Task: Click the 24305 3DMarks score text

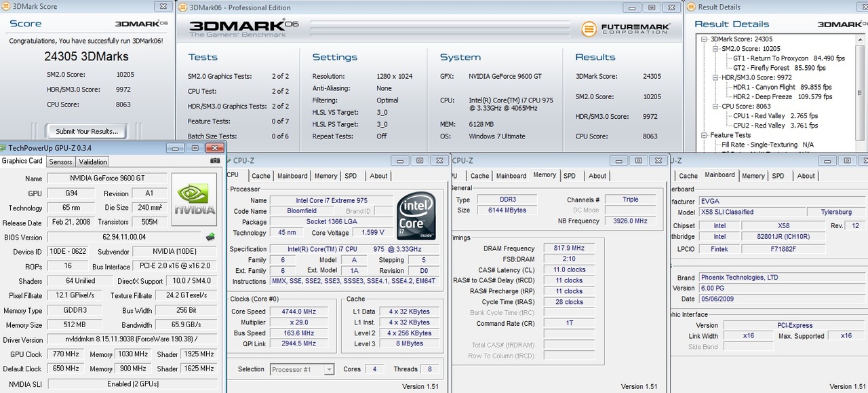Action: tap(86, 56)
